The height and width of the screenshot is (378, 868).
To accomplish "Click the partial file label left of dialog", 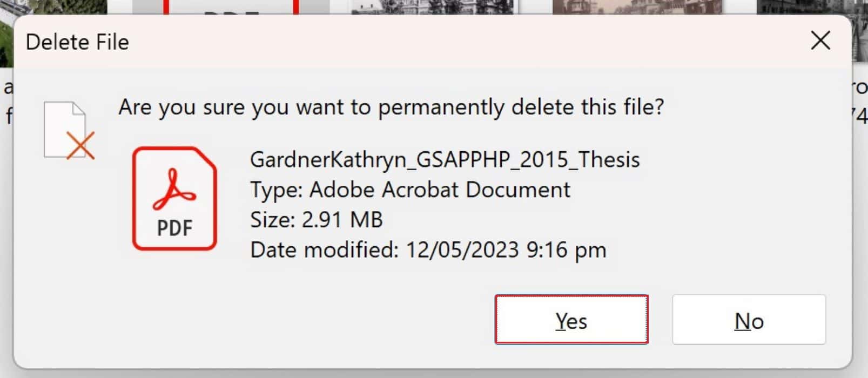I will click(x=7, y=102).
